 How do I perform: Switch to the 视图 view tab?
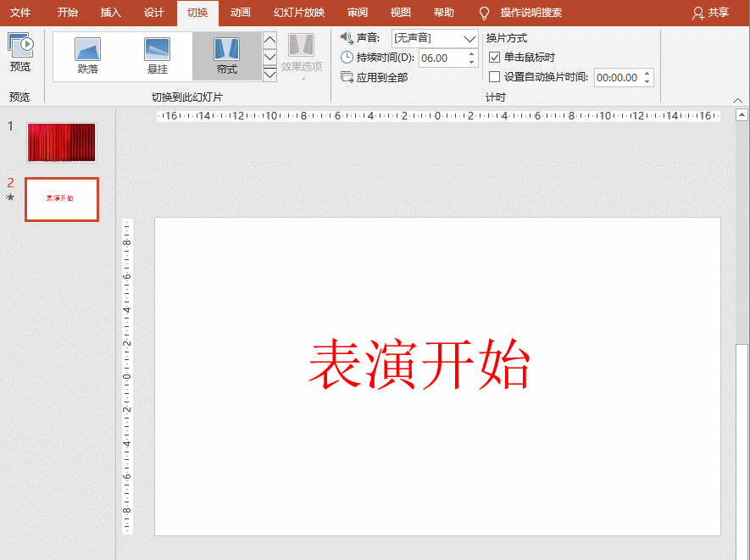tap(400, 13)
